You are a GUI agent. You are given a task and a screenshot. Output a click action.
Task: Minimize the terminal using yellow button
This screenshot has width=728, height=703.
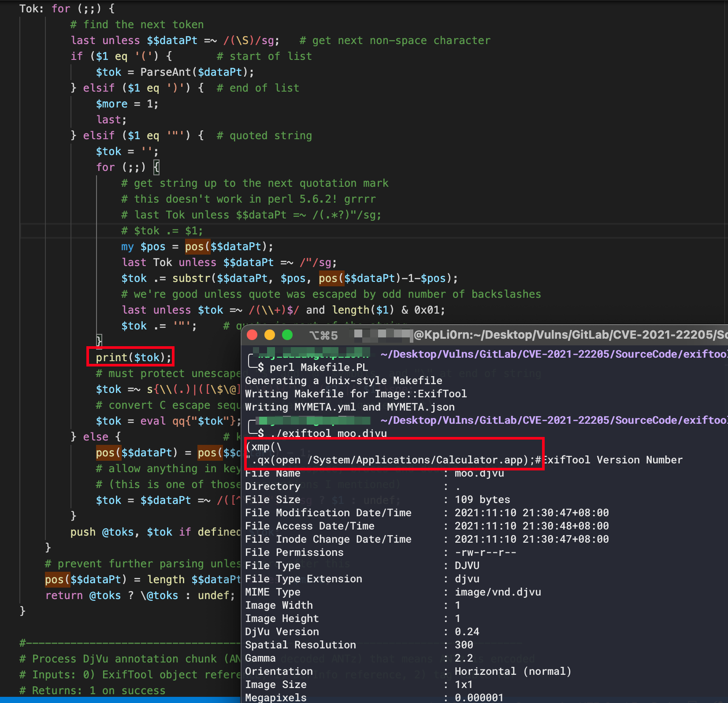tap(270, 335)
